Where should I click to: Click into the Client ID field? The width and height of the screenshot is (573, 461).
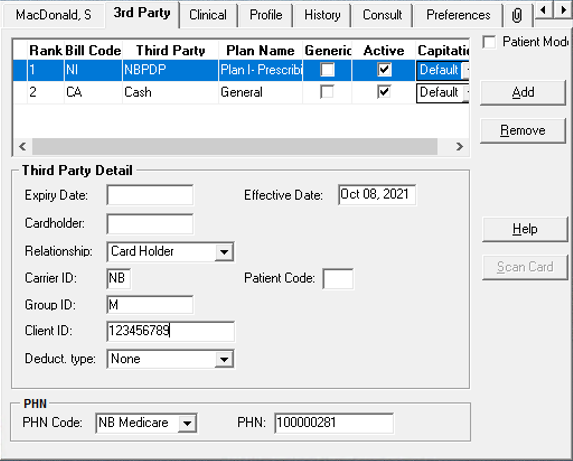point(171,331)
